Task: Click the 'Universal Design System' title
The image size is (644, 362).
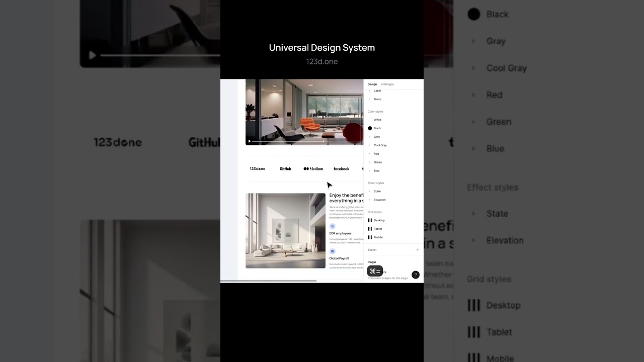Action: 322,48
